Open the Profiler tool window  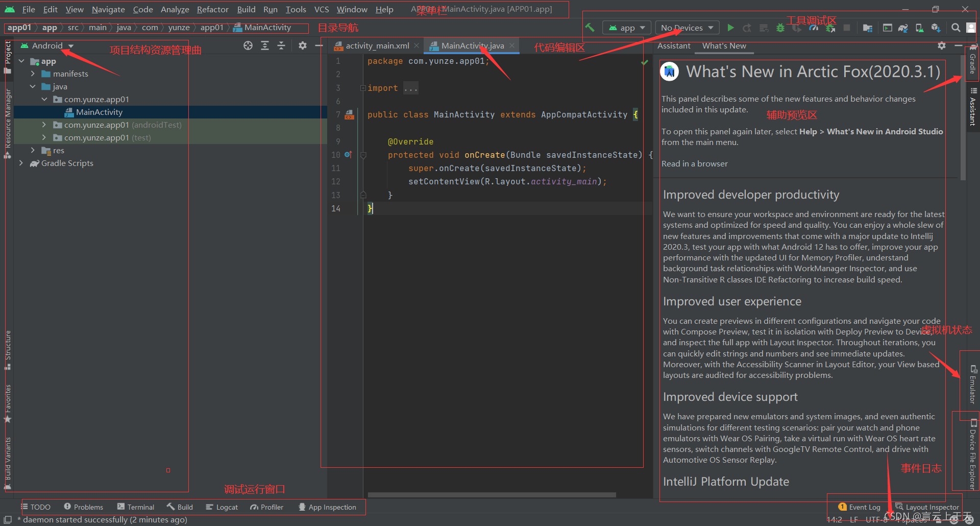(x=267, y=507)
